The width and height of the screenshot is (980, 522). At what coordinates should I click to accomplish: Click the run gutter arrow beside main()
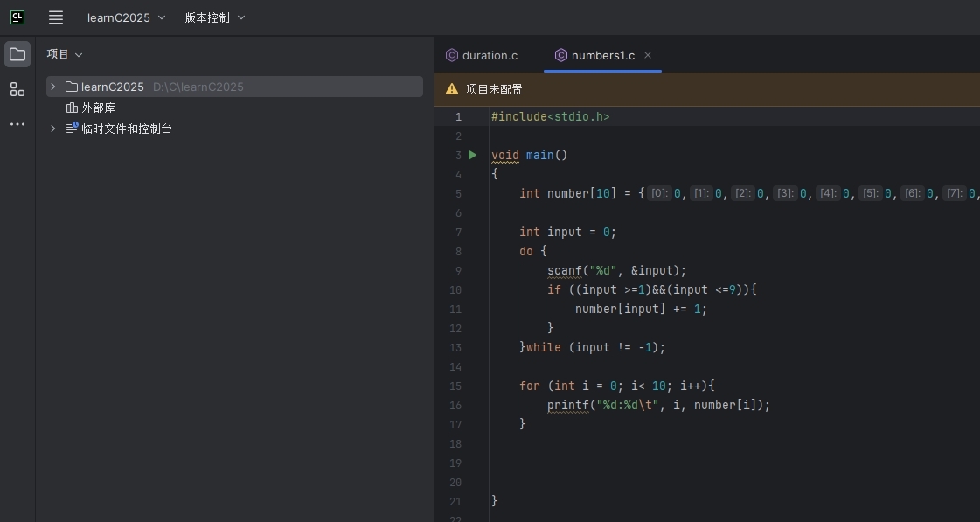click(x=472, y=155)
